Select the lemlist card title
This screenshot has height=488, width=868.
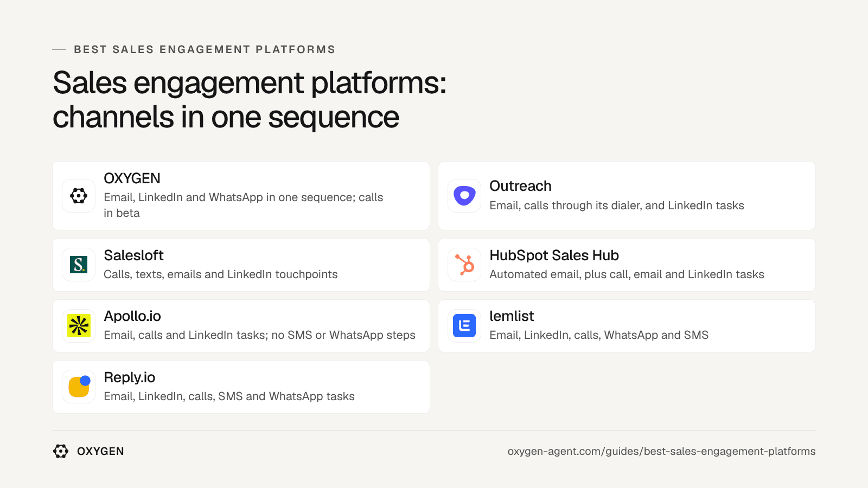512,316
